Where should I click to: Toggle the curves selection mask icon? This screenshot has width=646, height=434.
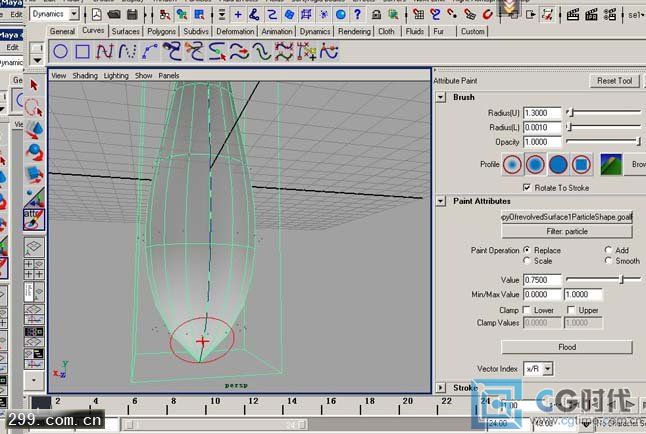pyautogui.click(x=272, y=15)
